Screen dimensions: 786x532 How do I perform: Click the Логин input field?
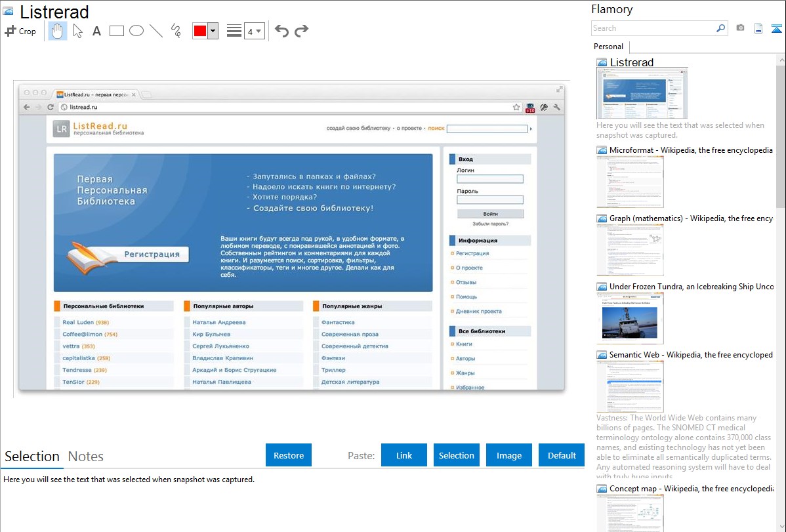click(489, 179)
